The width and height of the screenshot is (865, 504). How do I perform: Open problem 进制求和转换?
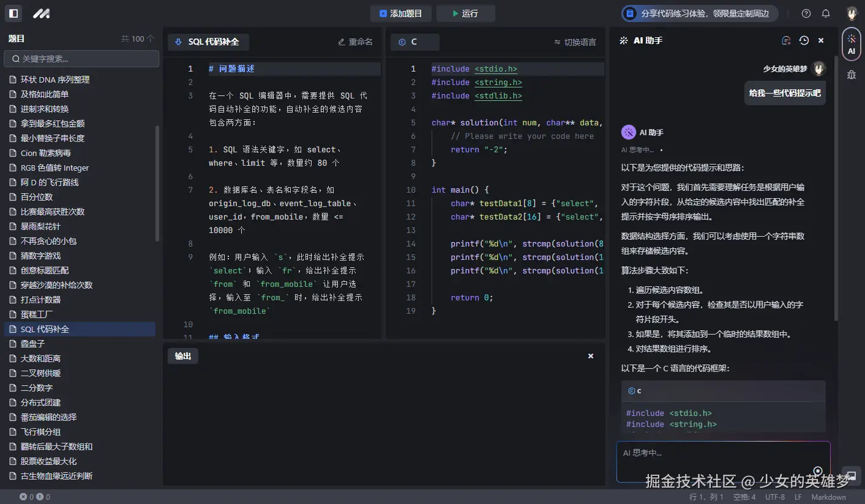(x=80, y=109)
